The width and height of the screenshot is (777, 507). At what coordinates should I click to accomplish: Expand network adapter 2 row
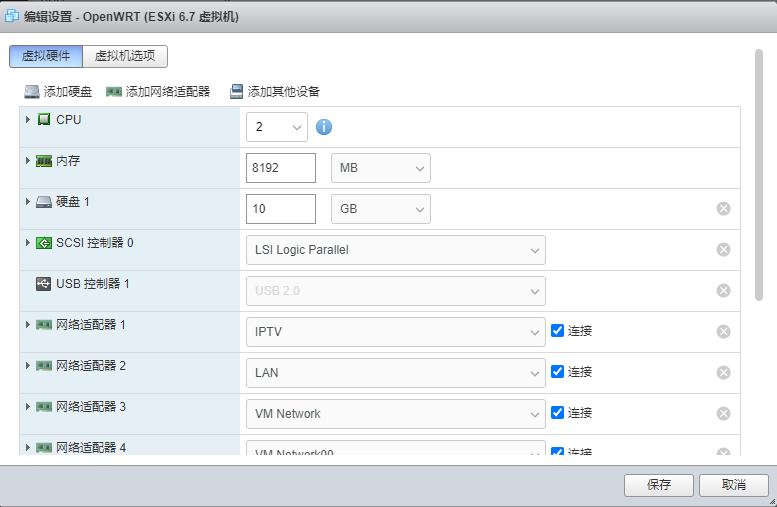28,366
